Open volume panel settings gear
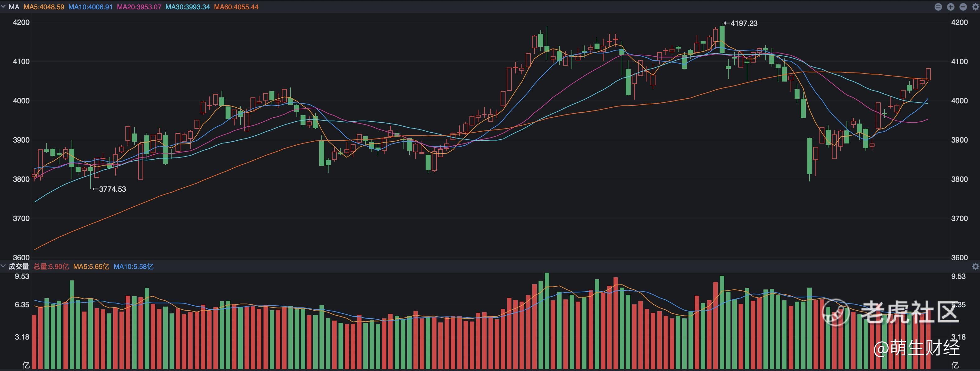 click(975, 266)
